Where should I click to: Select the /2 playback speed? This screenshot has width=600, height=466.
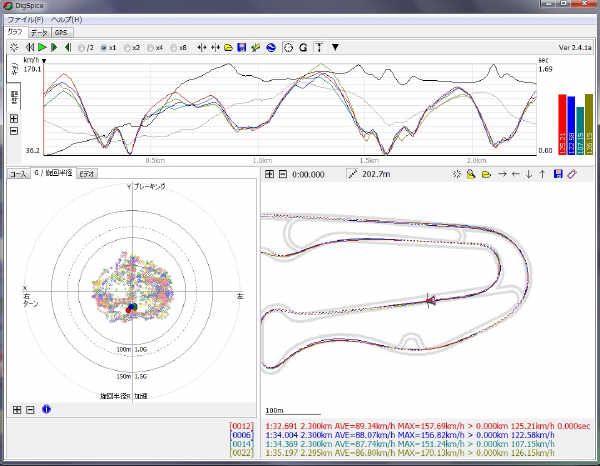[x=86, y=48]
